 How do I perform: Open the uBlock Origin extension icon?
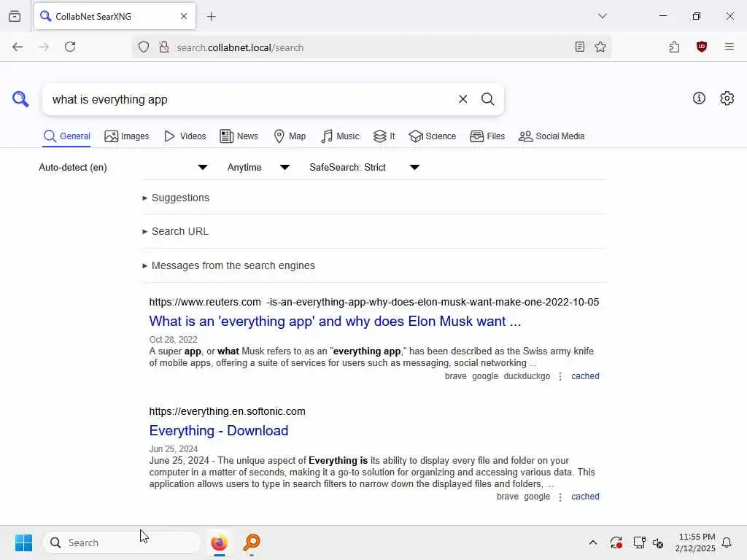[701, 47]
